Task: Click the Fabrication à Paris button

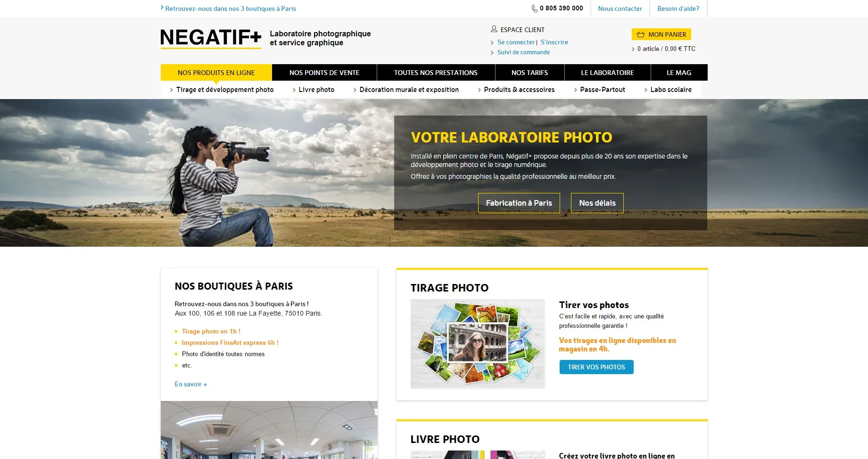Action: click(519, 203)
